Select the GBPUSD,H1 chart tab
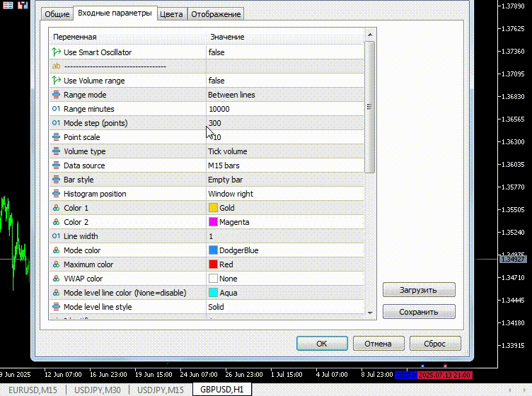This screenshot has width=532, height=396. click(x=222, y=389)
